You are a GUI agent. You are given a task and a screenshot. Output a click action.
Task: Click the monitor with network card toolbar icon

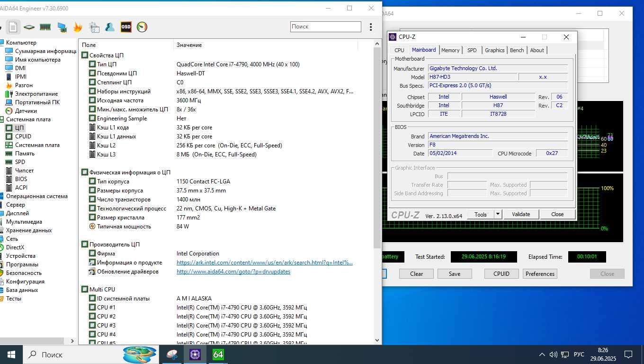62,27
